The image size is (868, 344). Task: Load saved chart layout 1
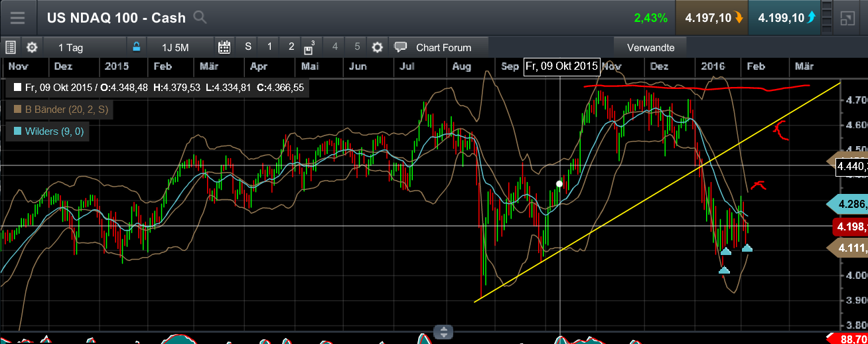(x=269, y=46)
